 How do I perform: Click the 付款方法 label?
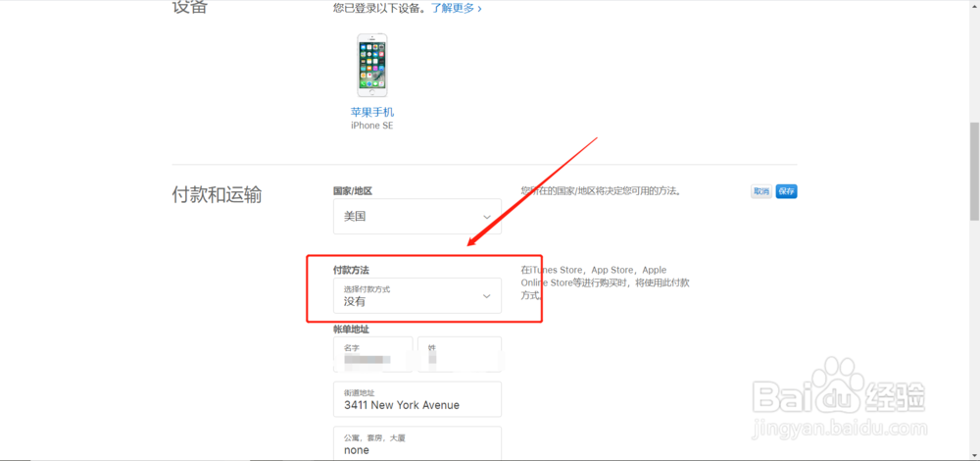coord(351,270)
